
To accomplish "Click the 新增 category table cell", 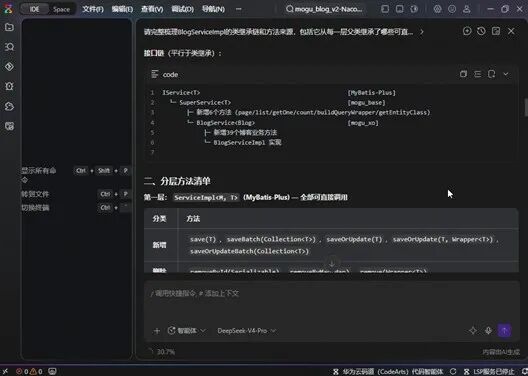I will click(x=159, y=245).
